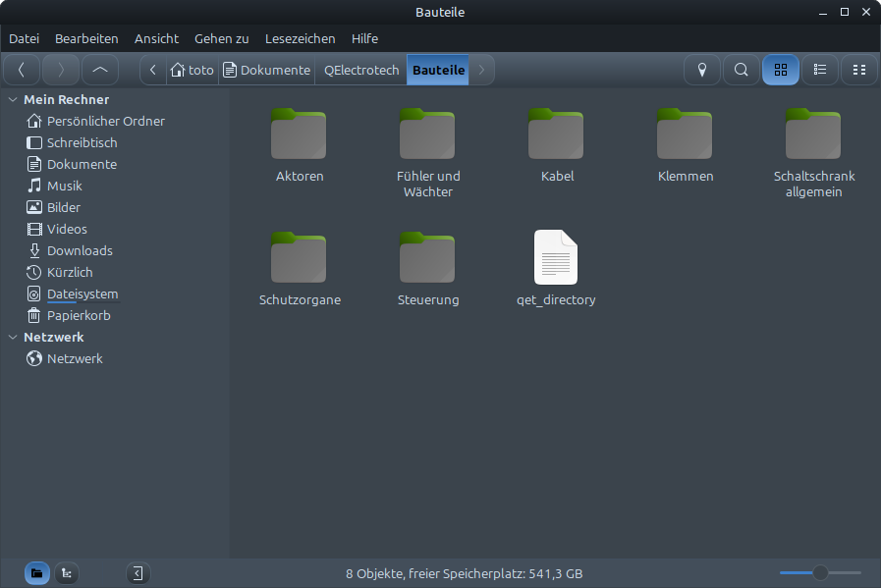Collapse the Mein Rechner section
This screenshot has height=588, width=881.
(x=13, y=100)
